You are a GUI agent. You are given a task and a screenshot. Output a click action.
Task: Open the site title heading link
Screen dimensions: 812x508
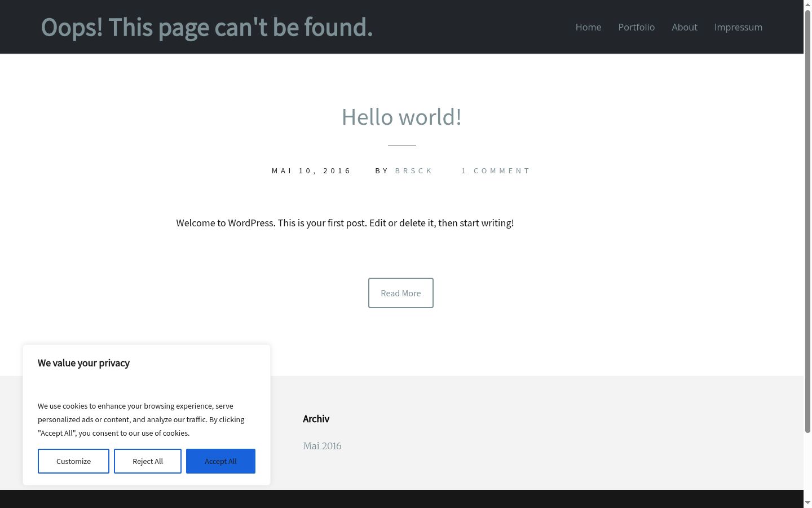(x=207, y=27)
